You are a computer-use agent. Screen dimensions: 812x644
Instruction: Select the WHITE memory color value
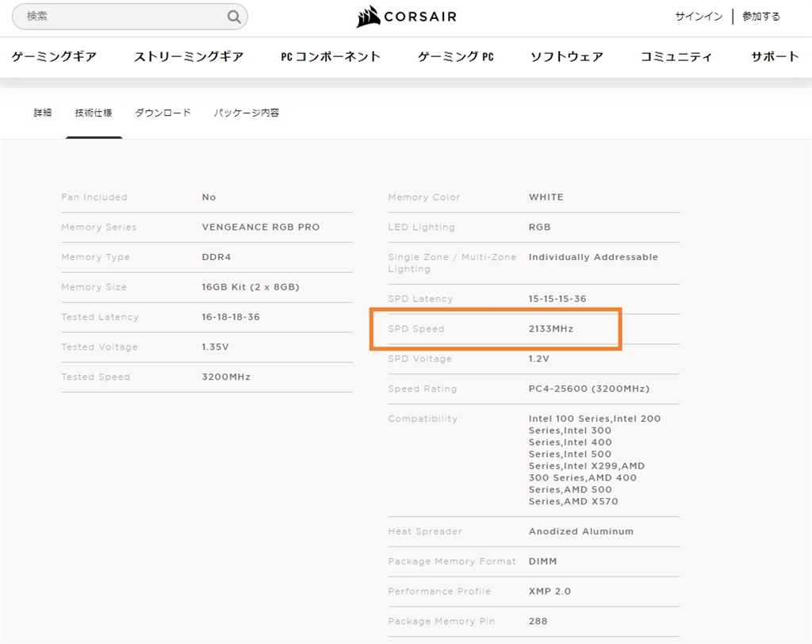(546, 197)
